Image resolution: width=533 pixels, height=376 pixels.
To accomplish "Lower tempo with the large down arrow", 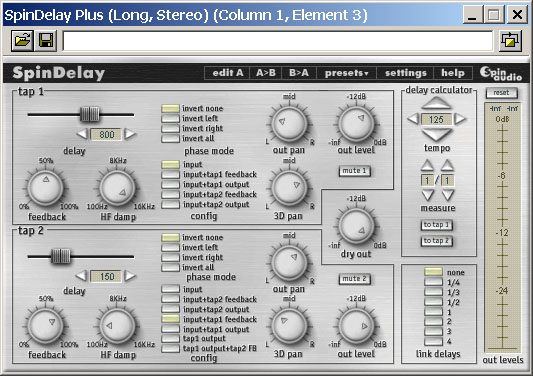I will pyautogui.click(x=436, y=135).
